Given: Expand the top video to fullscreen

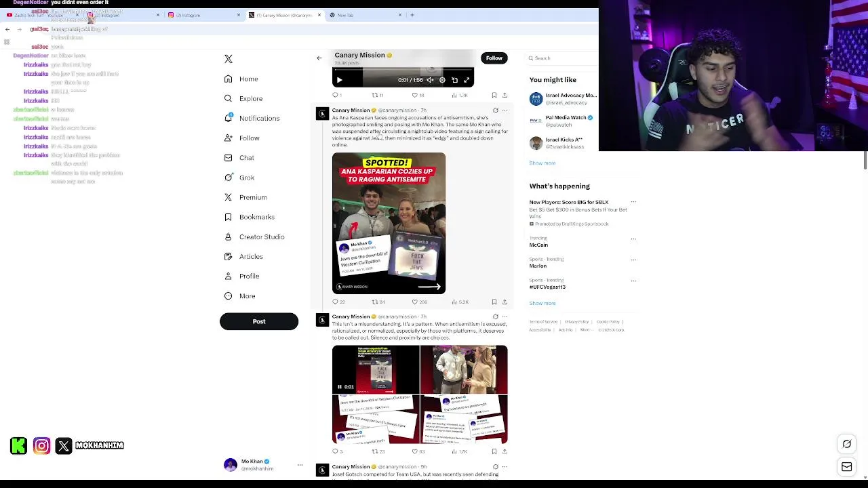Looking at the screenshot, I should point(467,80).
